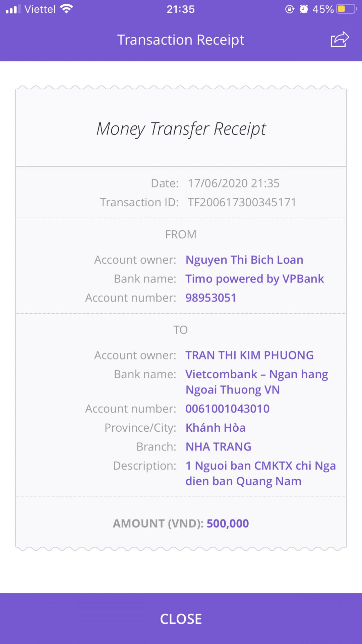Tap the cellular signal bars icon
362x644 pixels.
pos(13,9)
